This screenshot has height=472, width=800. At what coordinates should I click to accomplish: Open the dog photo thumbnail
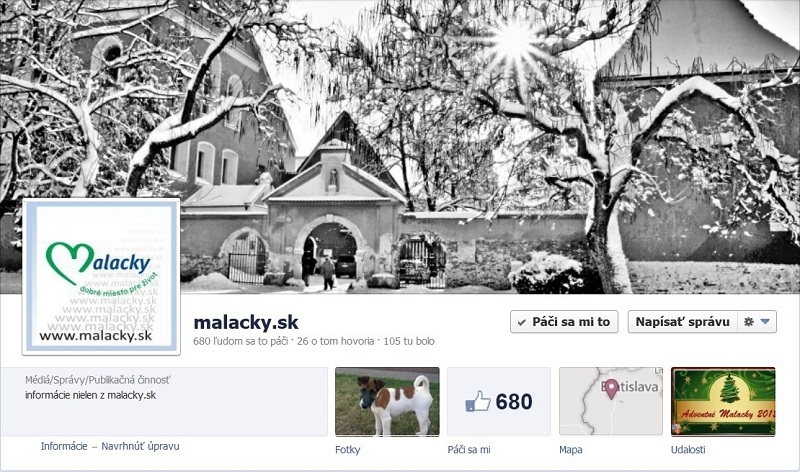tap(387, 402)
